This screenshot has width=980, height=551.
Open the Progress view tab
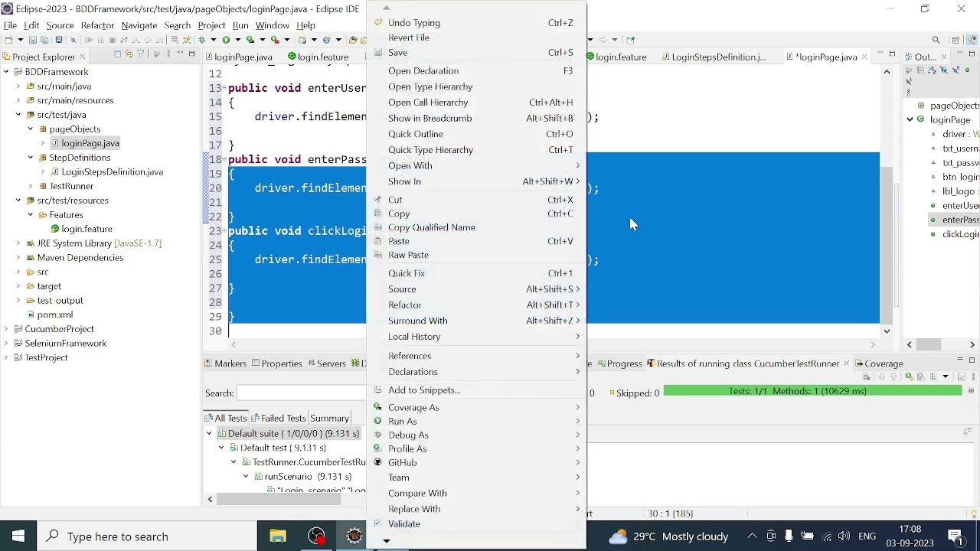(619, 364)
